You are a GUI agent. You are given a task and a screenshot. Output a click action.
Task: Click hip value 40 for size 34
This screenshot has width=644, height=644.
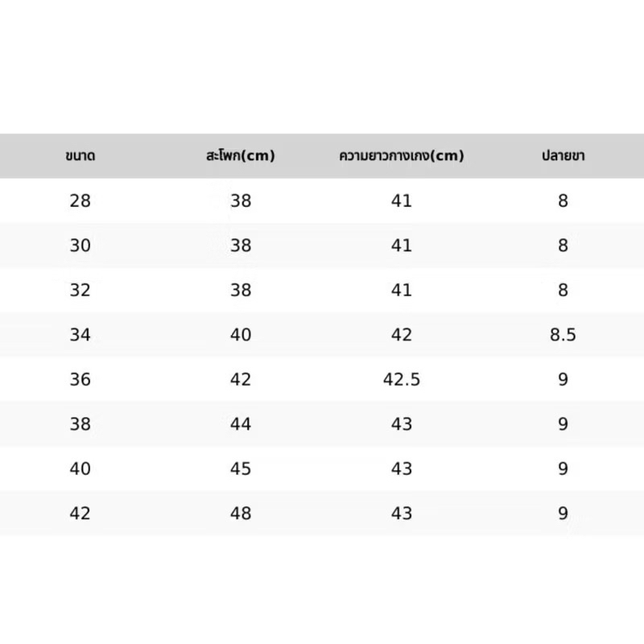(241, 335)
